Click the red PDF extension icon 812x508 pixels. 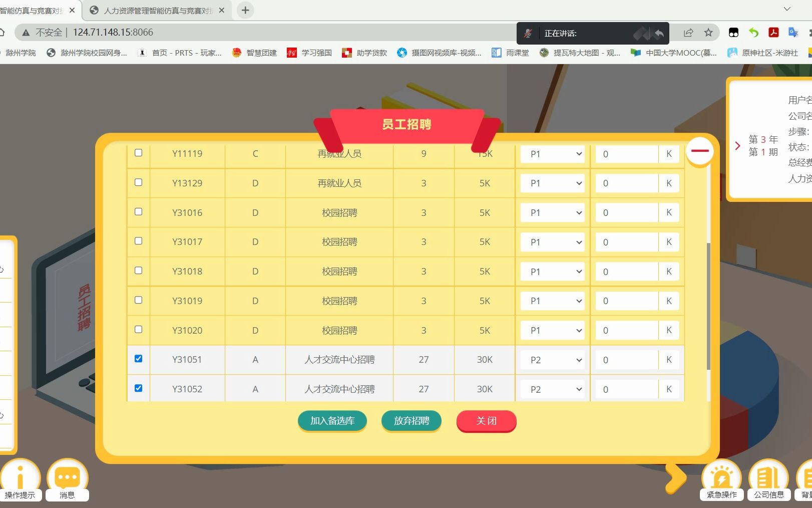click(773, 33)
